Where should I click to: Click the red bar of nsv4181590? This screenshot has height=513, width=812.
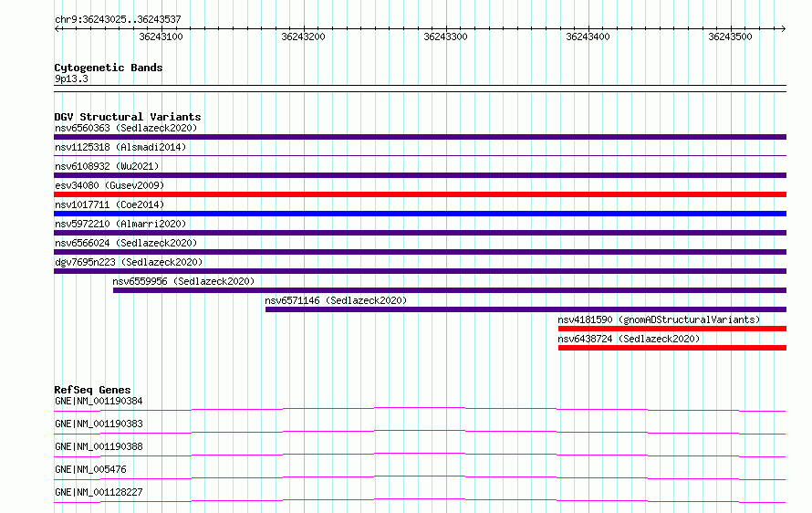(672, 329)
